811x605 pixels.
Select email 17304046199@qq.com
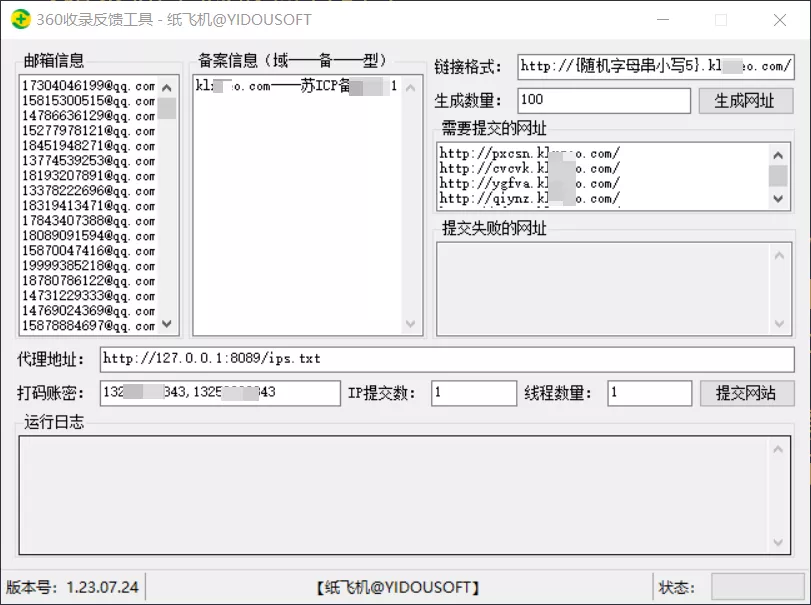pos(88,86)
